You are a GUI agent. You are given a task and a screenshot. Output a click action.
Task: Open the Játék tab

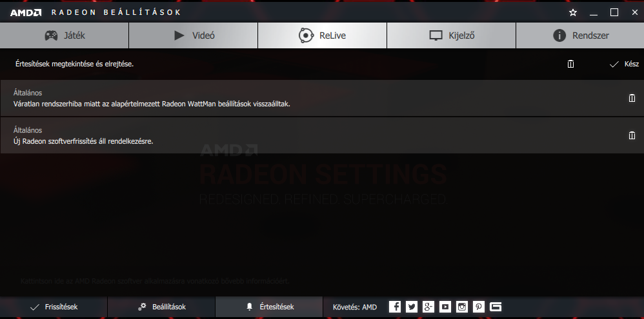64,35
